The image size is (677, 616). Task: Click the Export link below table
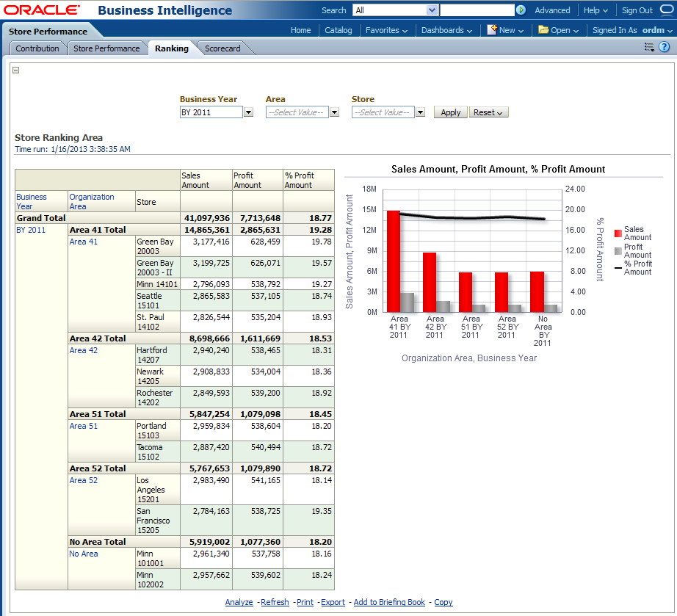(333, 602)
